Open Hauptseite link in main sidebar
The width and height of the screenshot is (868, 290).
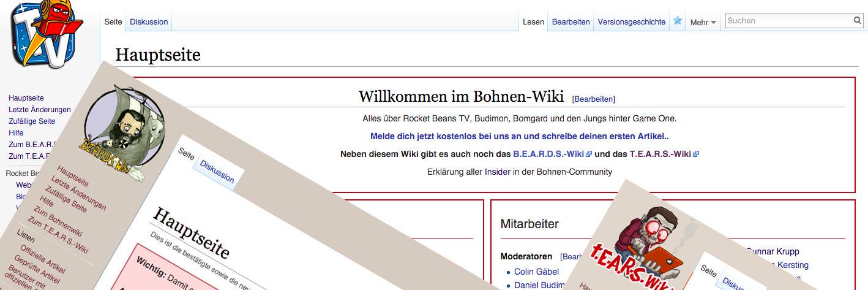point(26,98)
